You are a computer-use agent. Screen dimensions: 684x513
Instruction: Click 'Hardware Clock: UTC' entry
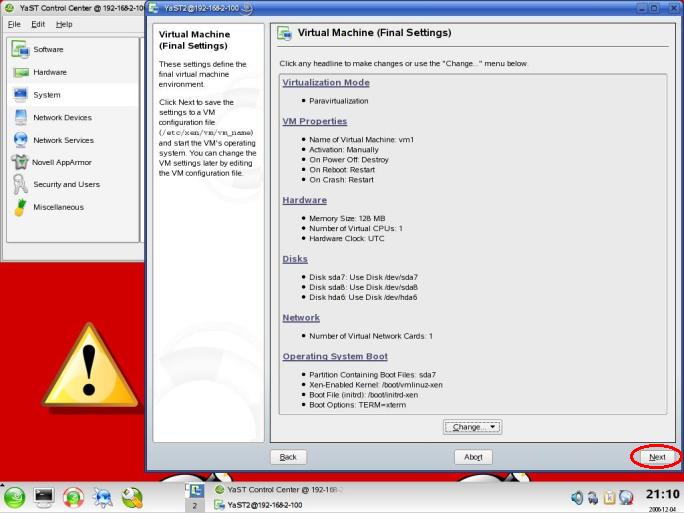(346, 239)
